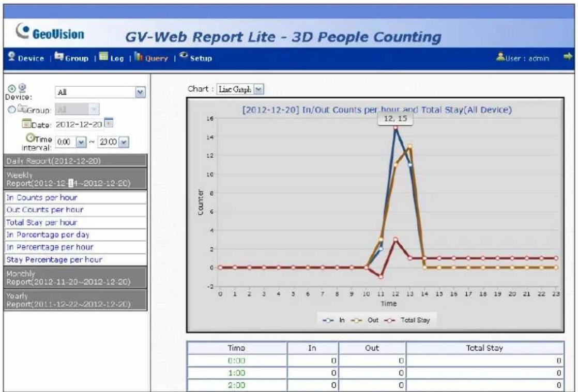Viewport: 578px width, 392px height.
Task: Toggle the Out series in chart legend
Action: click(x=364, y=320)
